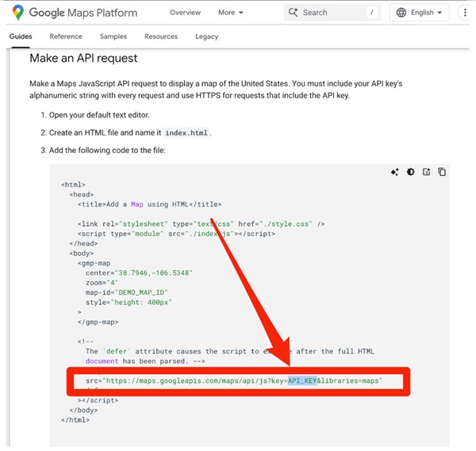Open the English language dropdown
This screenshot has height=451, width=476.
click(420, 13)
